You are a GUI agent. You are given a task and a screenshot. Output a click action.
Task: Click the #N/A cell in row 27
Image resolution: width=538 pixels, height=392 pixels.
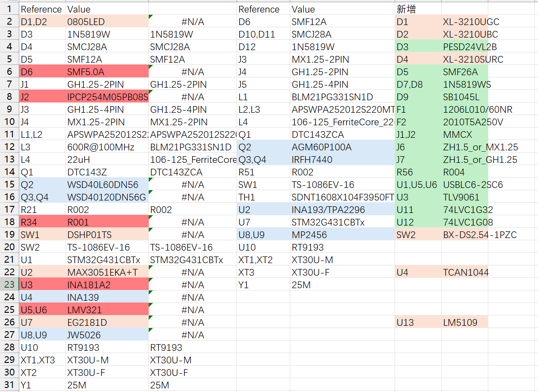pyautogui.click(x=193, y=335)
